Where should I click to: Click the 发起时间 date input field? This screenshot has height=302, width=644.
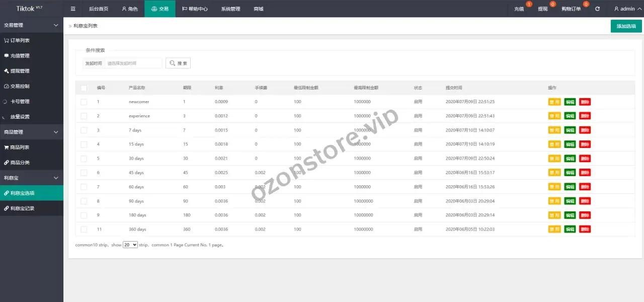(x=133, y=63)
